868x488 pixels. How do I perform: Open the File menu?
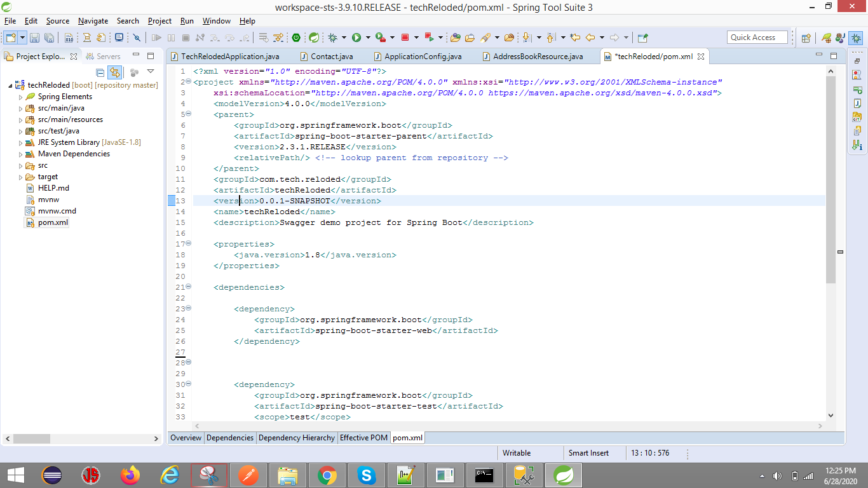[x=10, y=21]
